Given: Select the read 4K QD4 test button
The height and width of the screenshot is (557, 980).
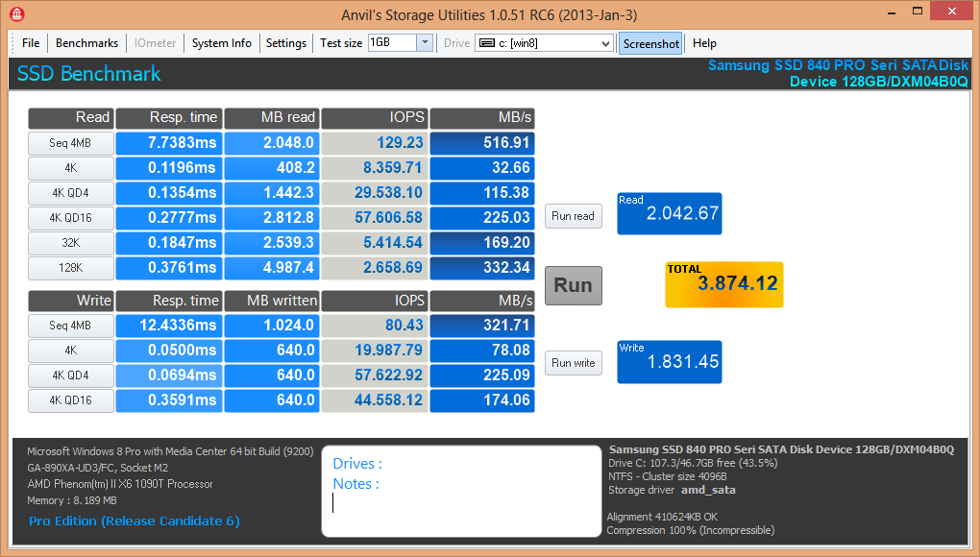Looking at the screenshot, I should coord(71,193).
